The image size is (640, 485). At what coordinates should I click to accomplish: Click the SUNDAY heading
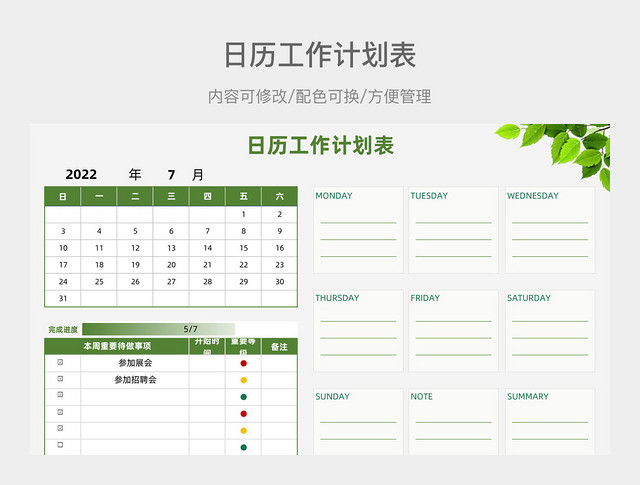click(x=333, y=396)
